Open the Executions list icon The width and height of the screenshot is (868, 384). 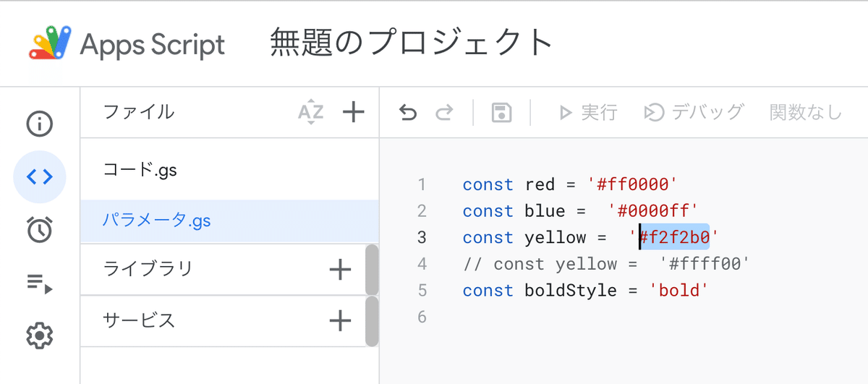(x=40, y=283)
